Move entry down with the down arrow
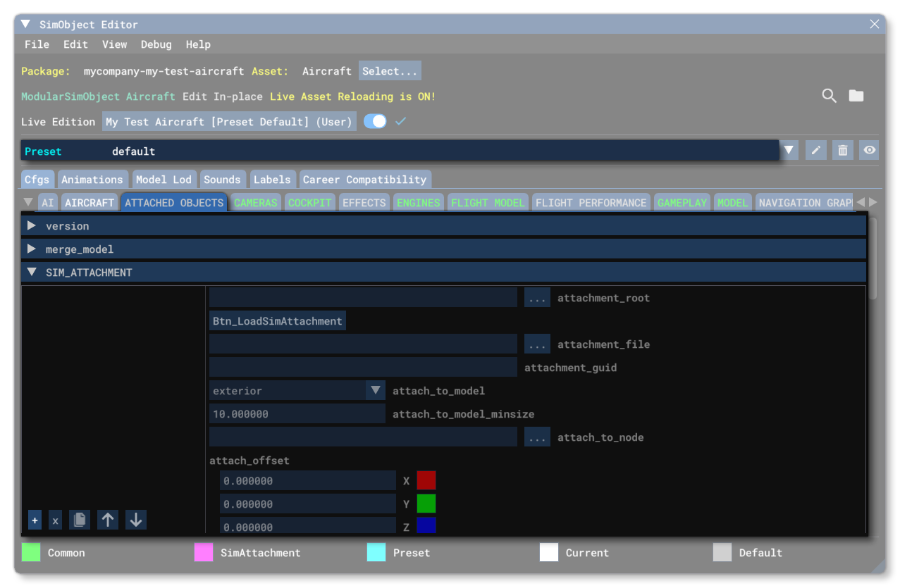 [x=136, y=520]
